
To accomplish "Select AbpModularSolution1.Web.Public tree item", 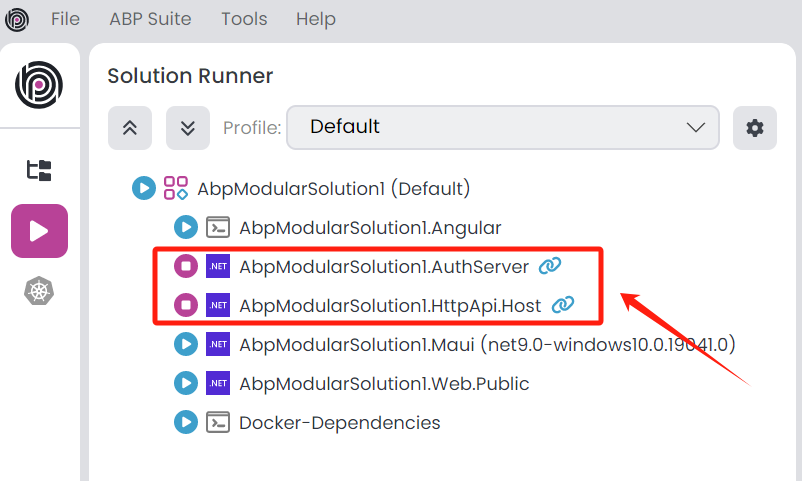I will [384, 384].
